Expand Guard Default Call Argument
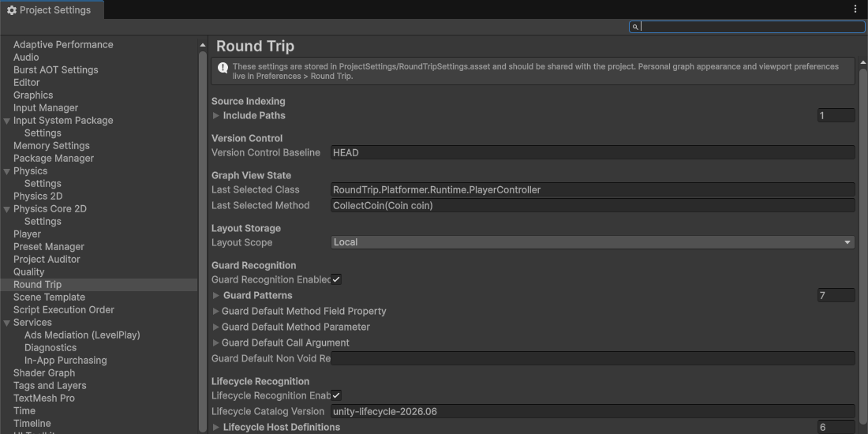The image size is (868, 434). tap(216, 342)
